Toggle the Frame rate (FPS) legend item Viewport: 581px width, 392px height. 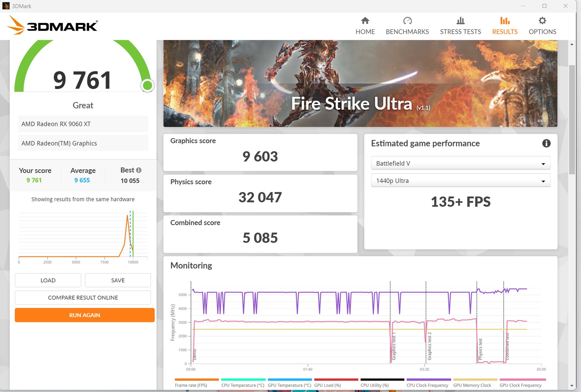197,383
